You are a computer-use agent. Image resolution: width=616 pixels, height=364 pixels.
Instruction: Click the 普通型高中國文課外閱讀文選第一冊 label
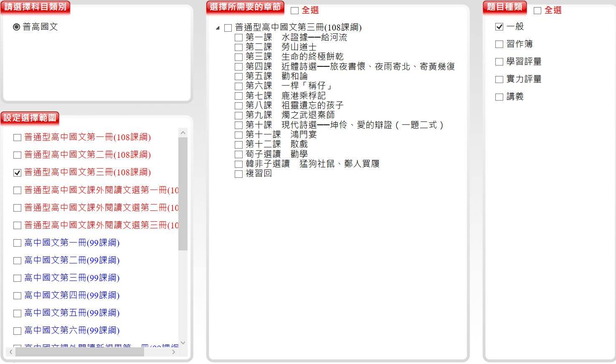(101, 190)
